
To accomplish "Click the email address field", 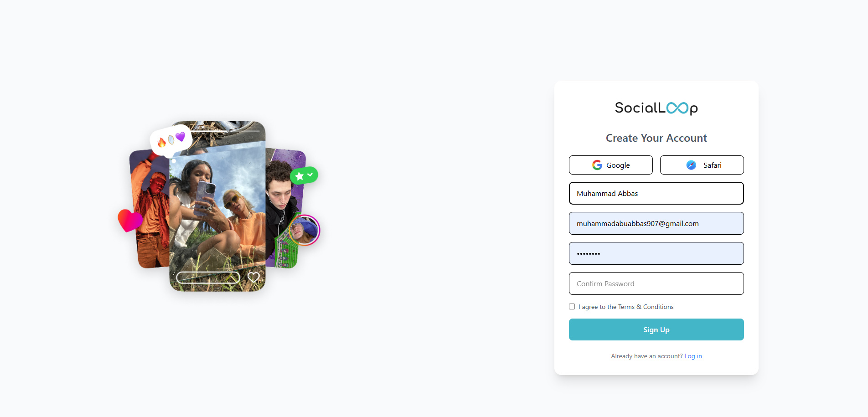I will 656,223.
